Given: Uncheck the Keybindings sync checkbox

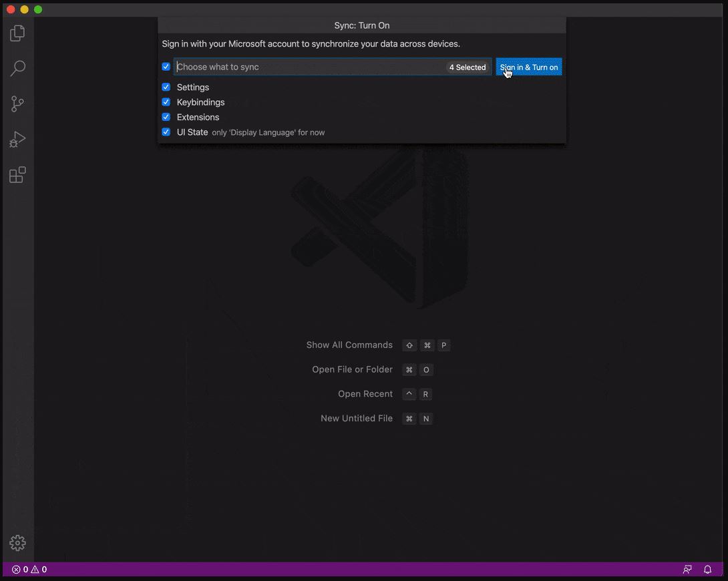Looking at the screenshot, I should point(166,102).
